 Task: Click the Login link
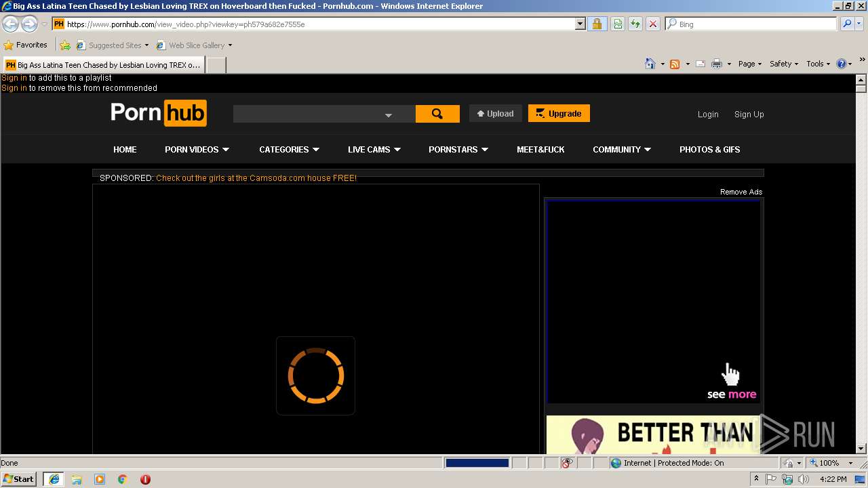[x=708, y=115]
